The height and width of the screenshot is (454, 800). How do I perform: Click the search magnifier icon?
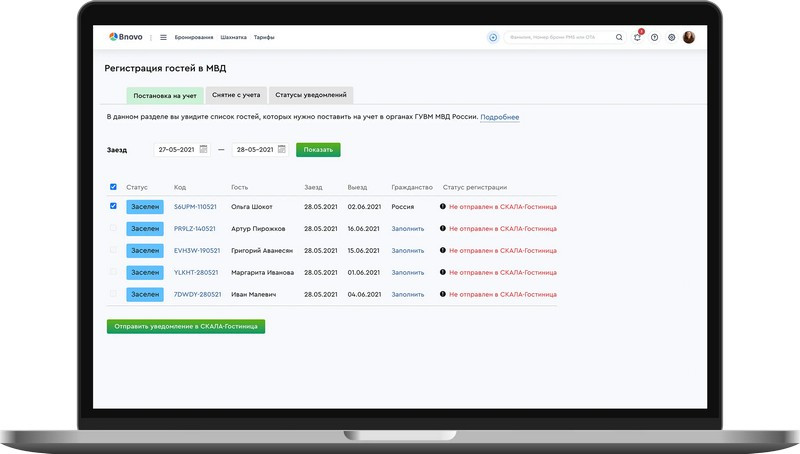[619, 37]
